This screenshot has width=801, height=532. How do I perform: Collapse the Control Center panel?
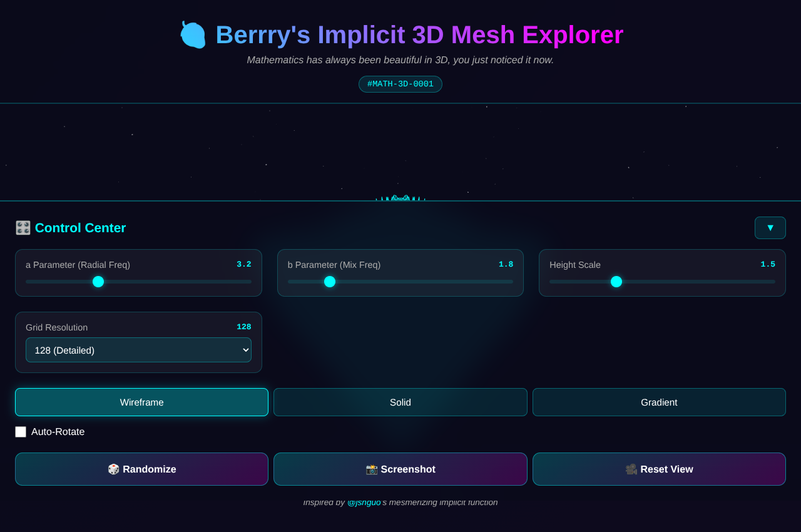pyautogui.click(x=770, y=228)
